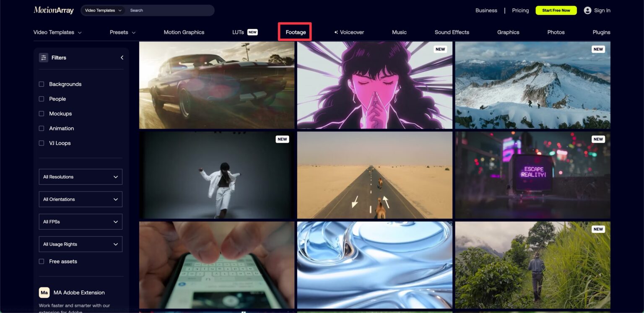Click the NEW badge next to LUTs

[252, 32]
